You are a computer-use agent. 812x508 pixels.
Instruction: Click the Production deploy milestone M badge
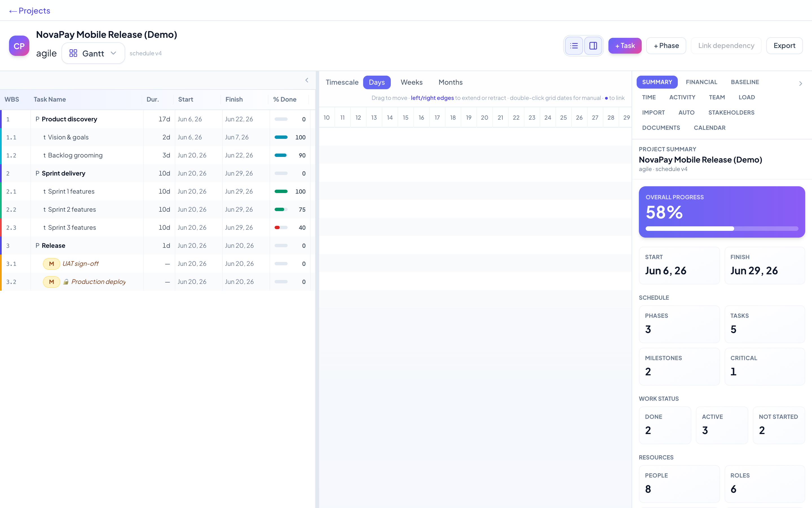(51, 282)
